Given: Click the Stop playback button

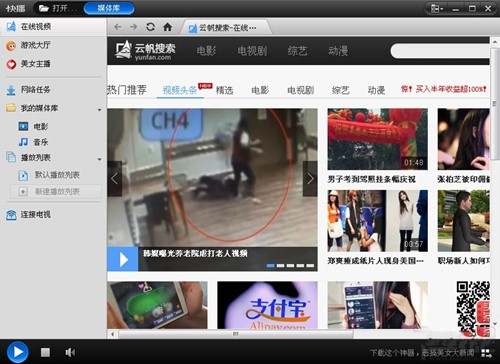Looking at the screenshot, I should (45, 352).
